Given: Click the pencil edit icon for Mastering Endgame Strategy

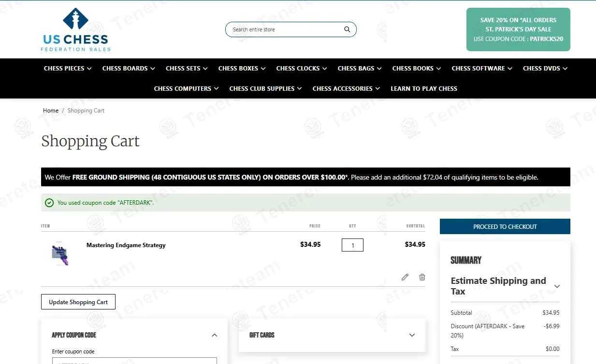Looking at the screenshot, I should pyautogui.click(x=405, y=277).
